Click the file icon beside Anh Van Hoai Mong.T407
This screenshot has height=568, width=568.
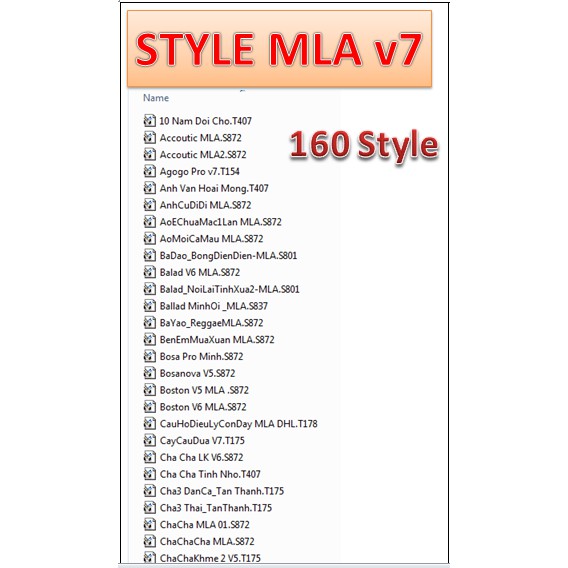click(150, 188)
